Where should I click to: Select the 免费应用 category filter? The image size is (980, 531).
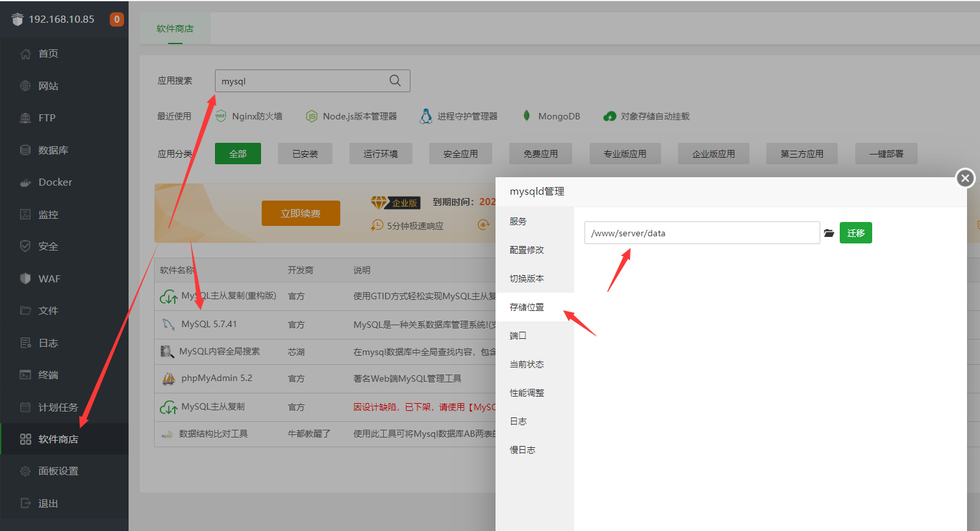[541, 154]
